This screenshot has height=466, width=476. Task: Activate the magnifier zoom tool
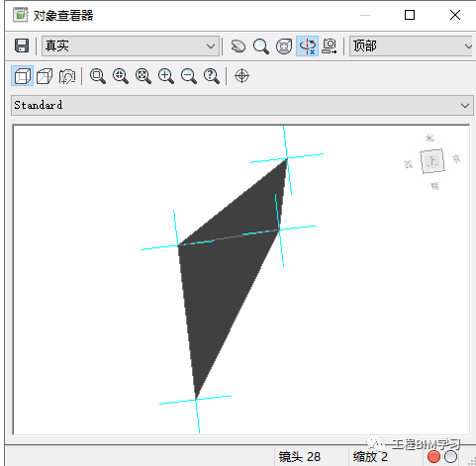(261, 46)
